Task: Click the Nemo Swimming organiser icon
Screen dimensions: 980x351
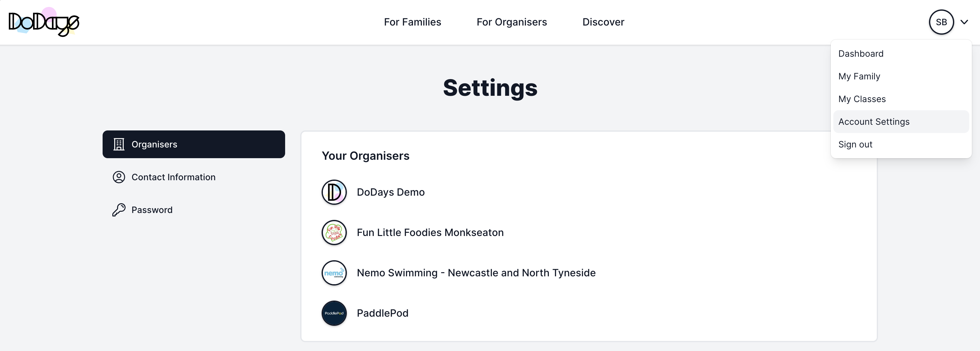Action: tap(334, 272)
